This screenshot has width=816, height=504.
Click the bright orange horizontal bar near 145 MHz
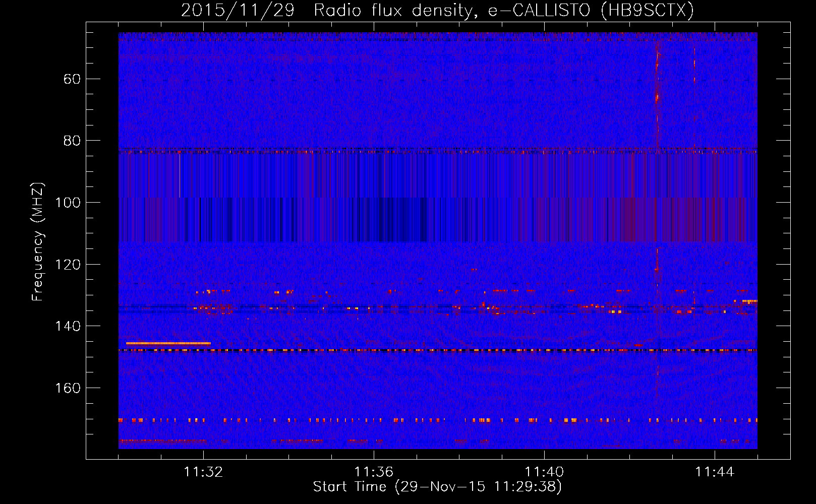[x=168, y=343]
